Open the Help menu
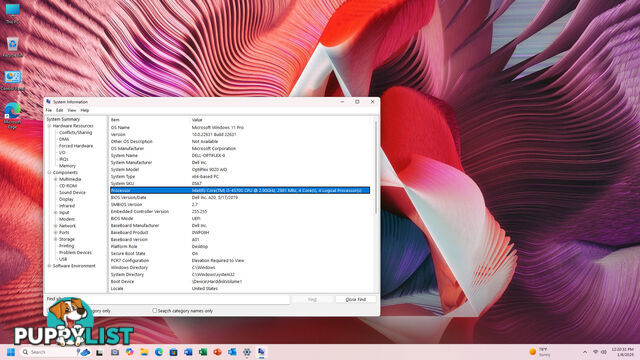 click(85, 110)
